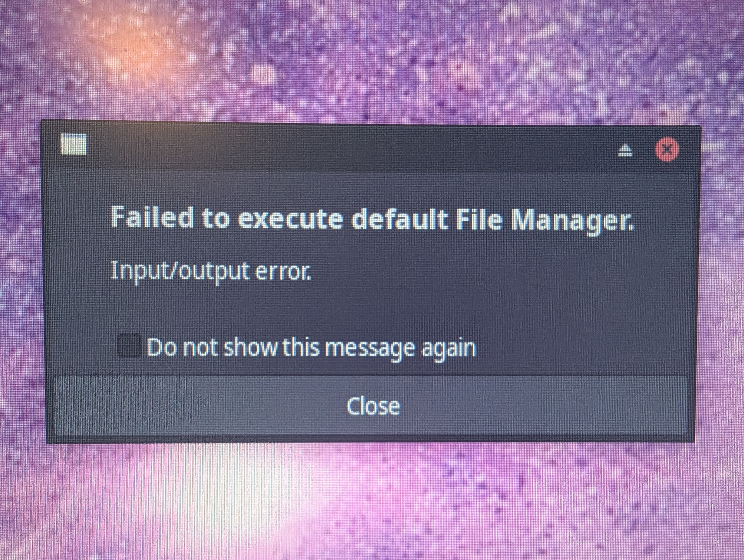Click the 'Input/output error.' message text
The width and height of the screenshot is (744, 560).
(x=211, y=272)
